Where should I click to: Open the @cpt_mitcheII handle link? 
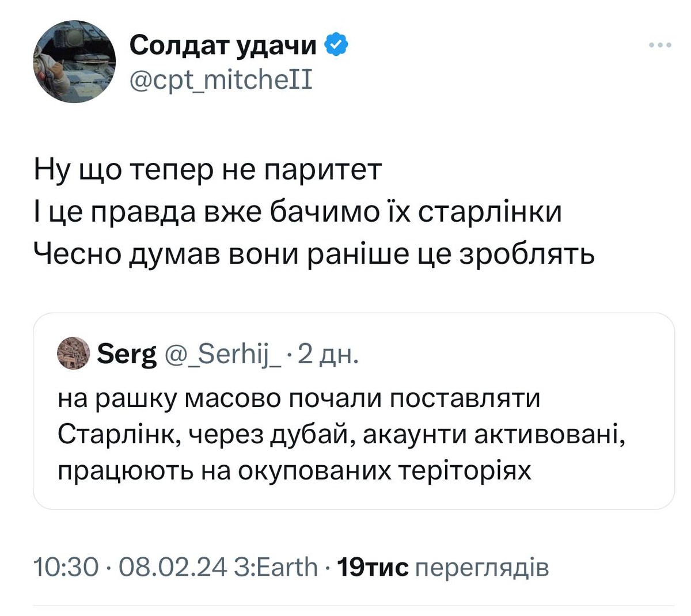(x=221, y=79)
